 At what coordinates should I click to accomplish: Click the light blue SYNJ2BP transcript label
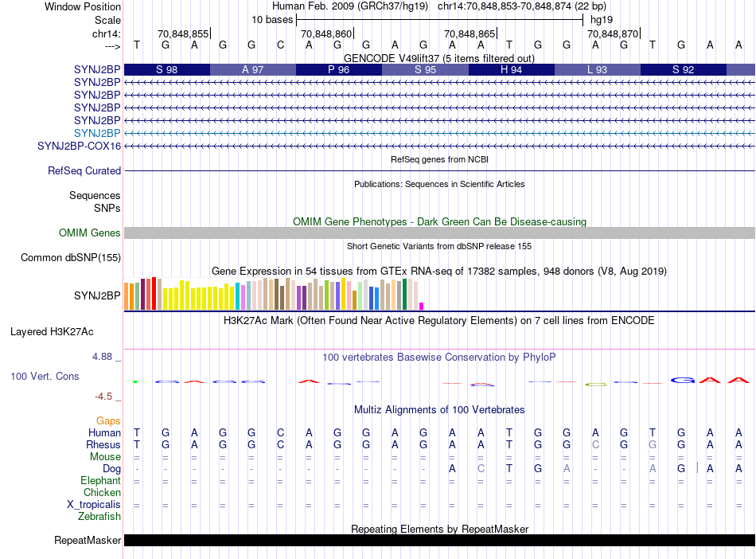point(97,133)
